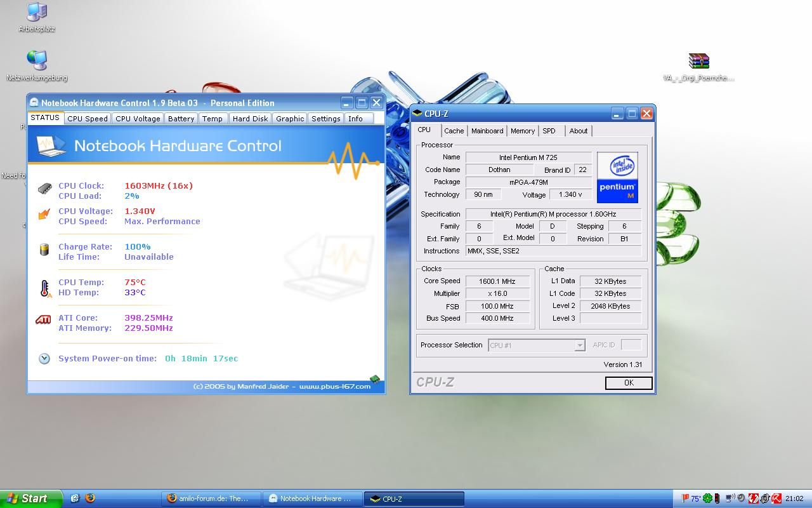Click the green chip icon in NHC footer

[375, 379]
